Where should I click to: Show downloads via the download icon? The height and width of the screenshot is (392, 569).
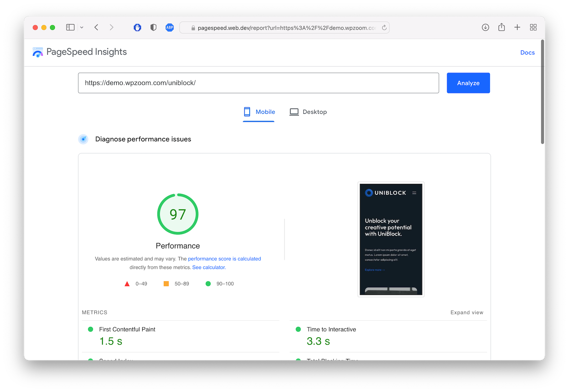pos(485,27)
